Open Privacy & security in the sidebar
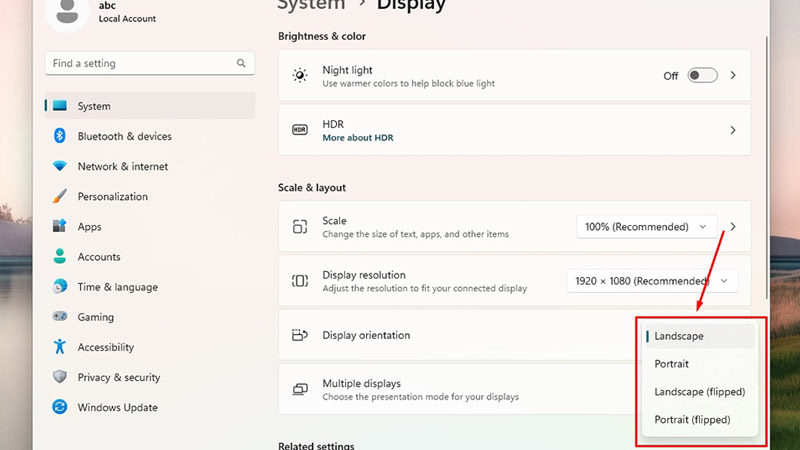The height and width of the screenshot is (450, 800). pos(118,377)
